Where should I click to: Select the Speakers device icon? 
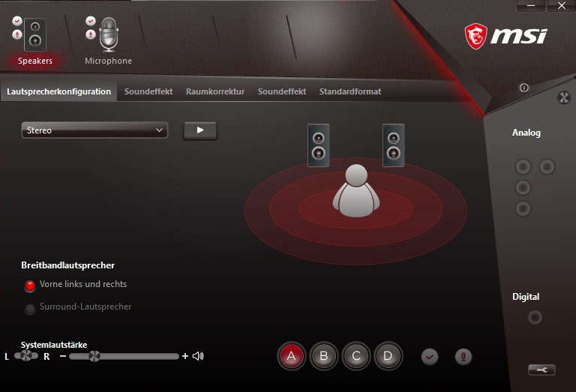(35, 34)
